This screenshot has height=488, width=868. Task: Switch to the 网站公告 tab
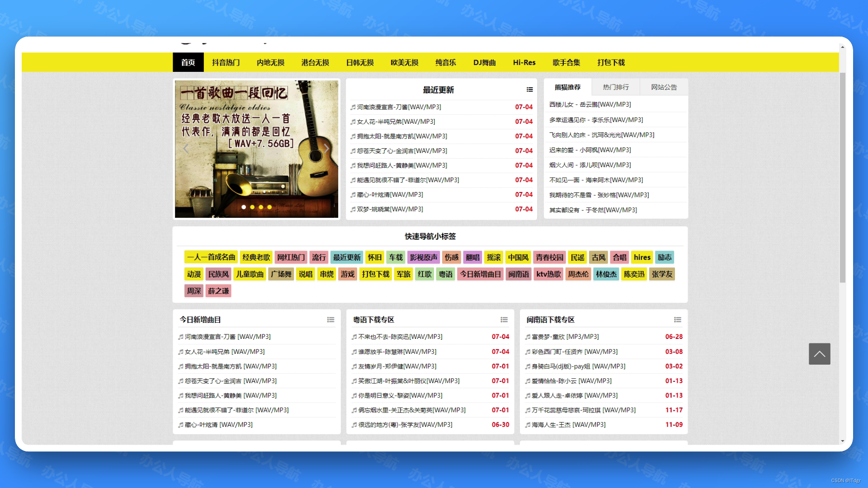pos(664,87)
